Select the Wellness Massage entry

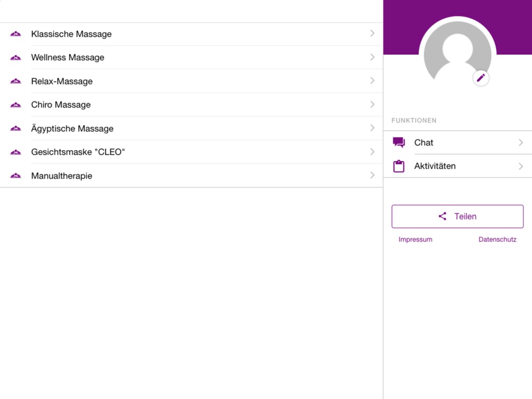(x=192, y=57)
